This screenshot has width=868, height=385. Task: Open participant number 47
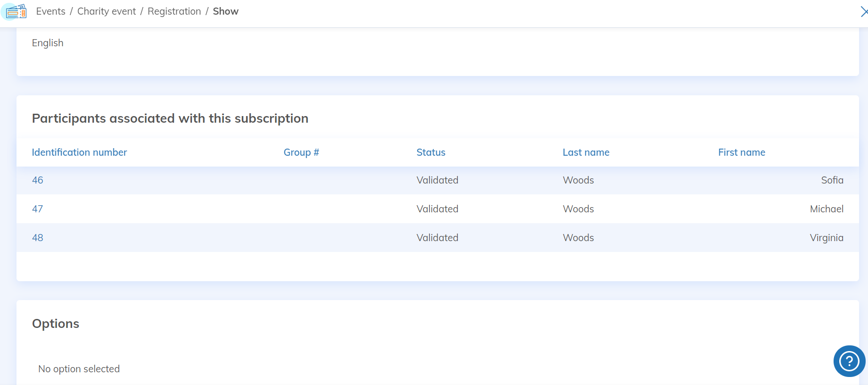pos(38,209)
